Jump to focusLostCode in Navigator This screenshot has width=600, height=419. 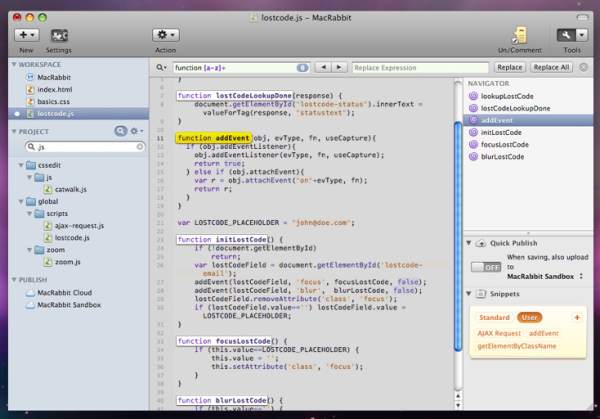[504, 145]
